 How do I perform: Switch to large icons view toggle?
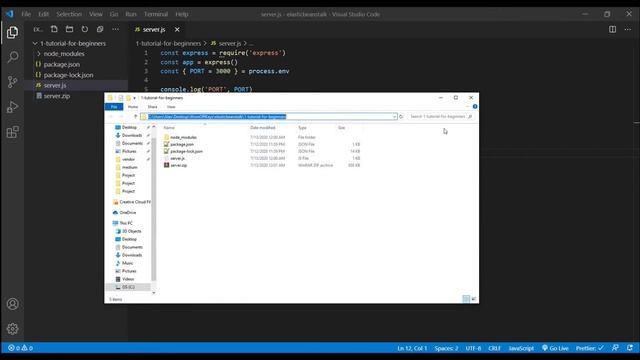click(473, 299)
